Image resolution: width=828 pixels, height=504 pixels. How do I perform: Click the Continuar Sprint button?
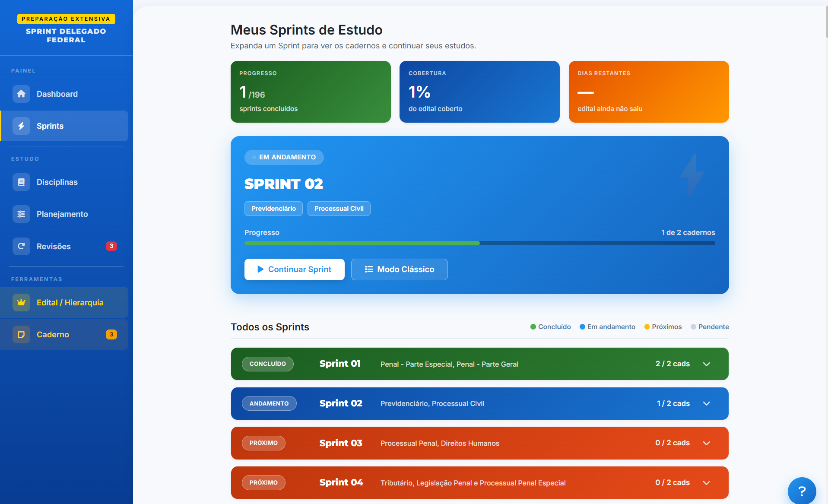coord(295,269)
